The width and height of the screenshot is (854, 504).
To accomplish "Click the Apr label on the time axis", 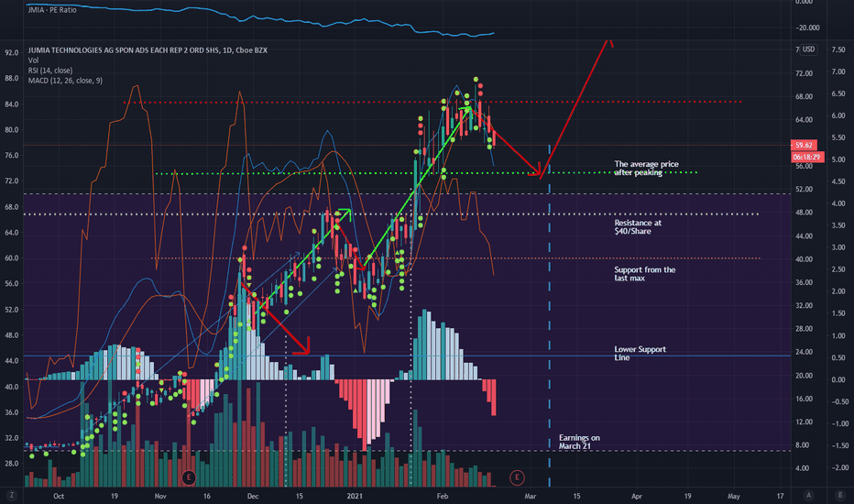I will (x=637, y=497).
